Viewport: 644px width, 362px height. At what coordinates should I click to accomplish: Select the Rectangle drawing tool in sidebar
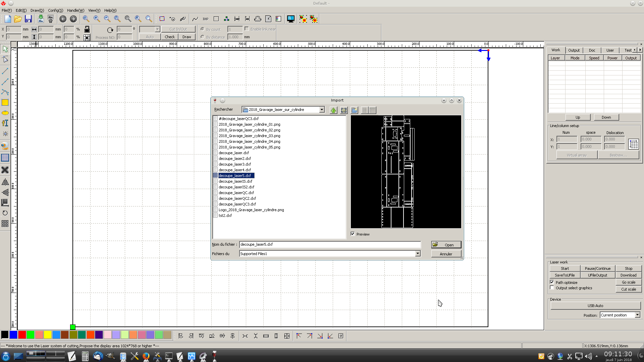click(5, 103)
